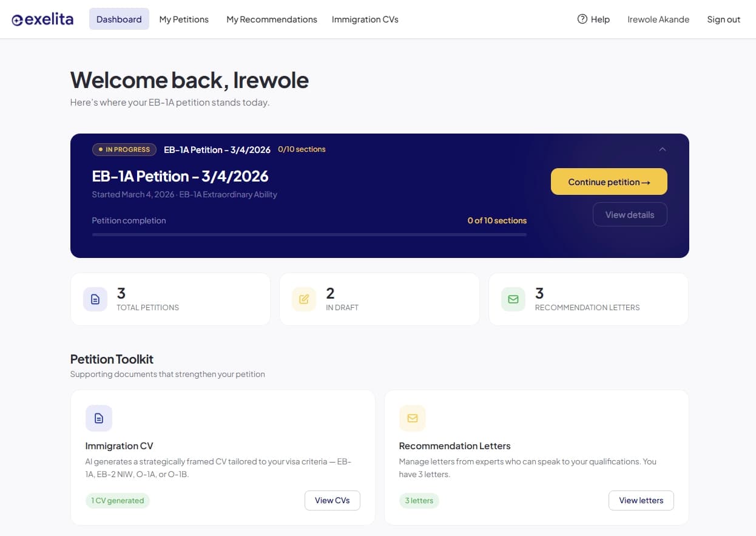
Task: Click the 1 CV generated badge
Action: coord(117,500)
